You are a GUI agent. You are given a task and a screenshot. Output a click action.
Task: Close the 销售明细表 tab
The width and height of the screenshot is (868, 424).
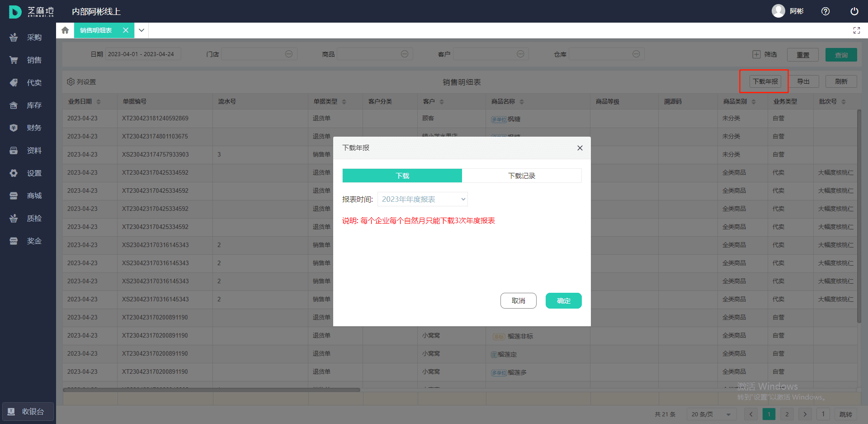[x=126, y=30]
